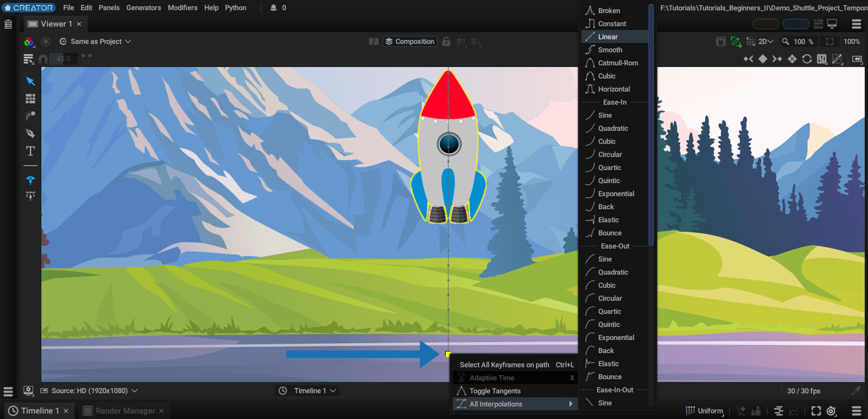Choose Linear interpolation
868x419 pixels.
click(x=615, y=37)
